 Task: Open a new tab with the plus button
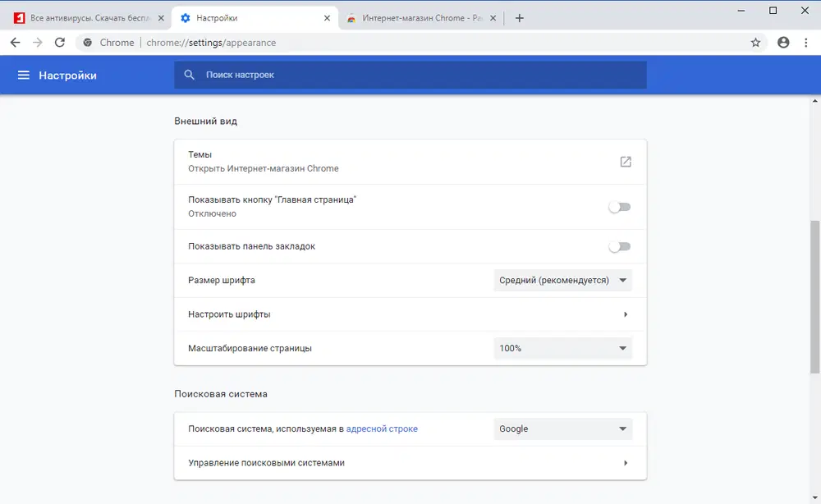click(x=519, y=18)
